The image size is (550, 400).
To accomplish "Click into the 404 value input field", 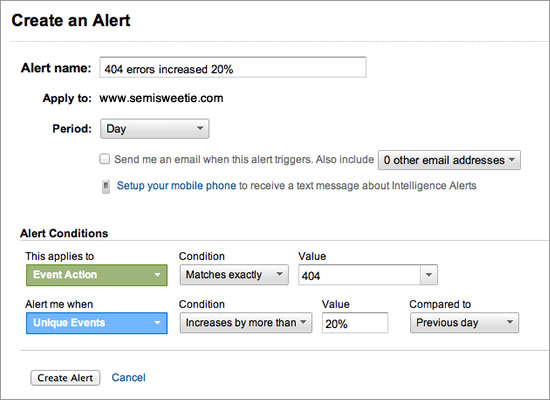I will (x=360, y=275).
